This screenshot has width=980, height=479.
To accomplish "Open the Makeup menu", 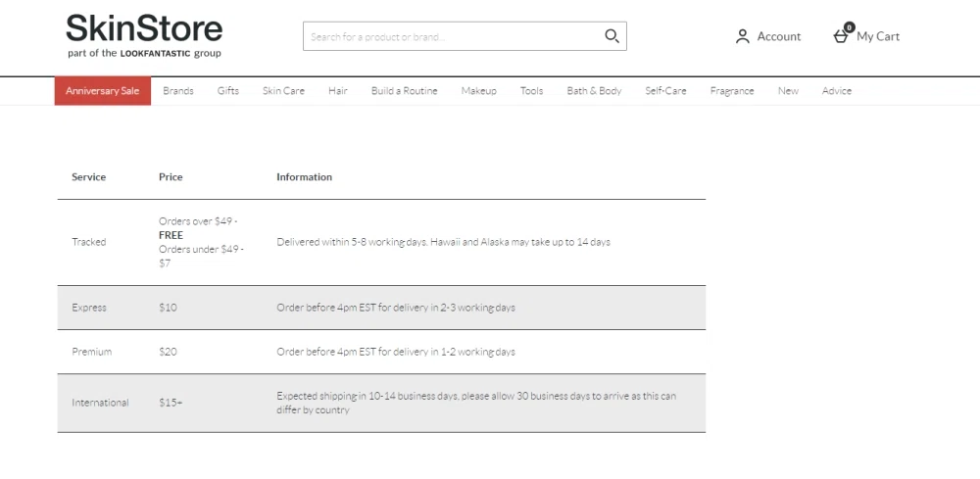I will pos(478,91).
